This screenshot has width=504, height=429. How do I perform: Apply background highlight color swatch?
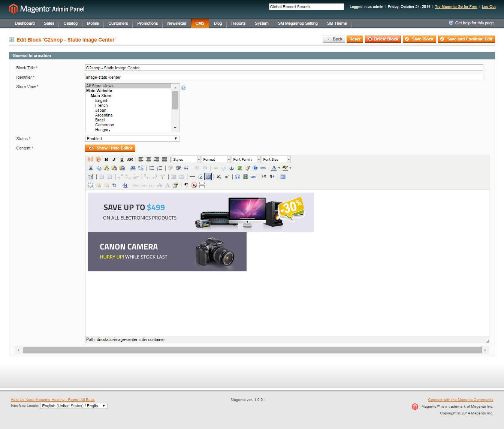pyautogui.click(x=285, y=168)
